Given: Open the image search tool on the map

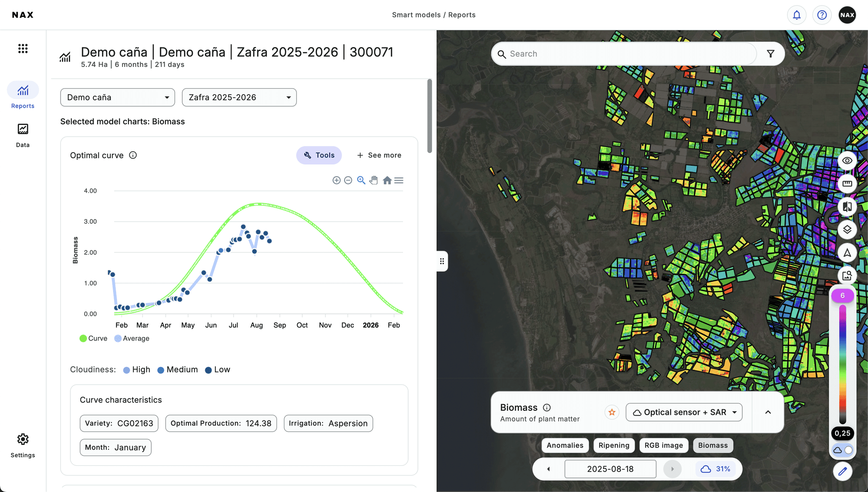Looking at the screenshot, I should click(x=847, y=276).
